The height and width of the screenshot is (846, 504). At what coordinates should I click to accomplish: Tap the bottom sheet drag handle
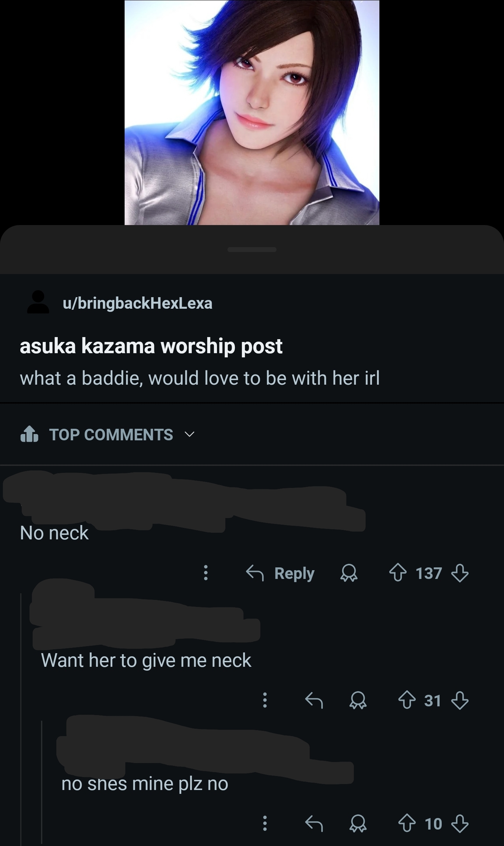point(252,250)
